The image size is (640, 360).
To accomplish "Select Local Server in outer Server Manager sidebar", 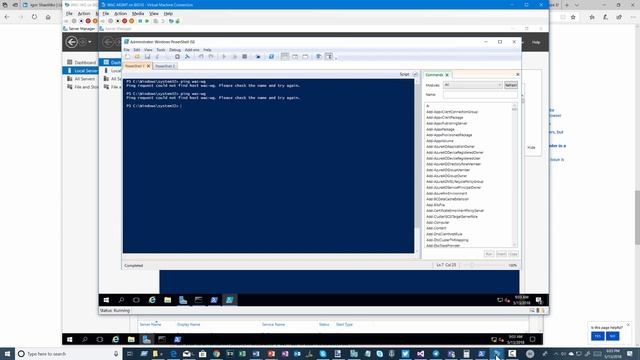I will 81,71.
